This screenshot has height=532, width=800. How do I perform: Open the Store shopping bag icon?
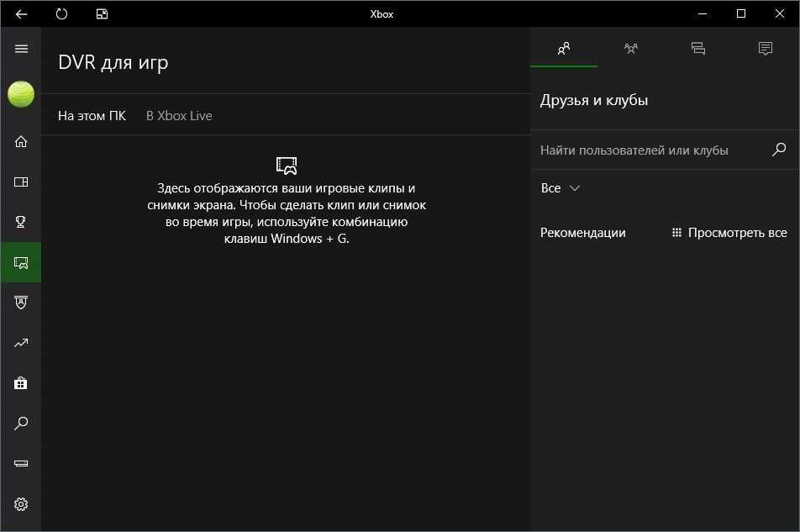[21, 383]
